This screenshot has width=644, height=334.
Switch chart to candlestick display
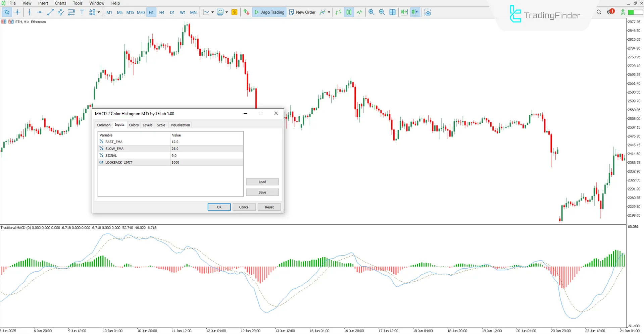click(x=348, y=12)
